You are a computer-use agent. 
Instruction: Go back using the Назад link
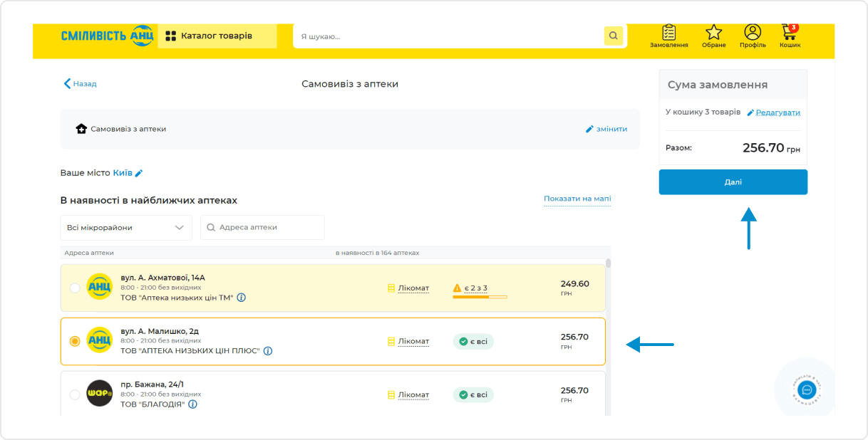coord(80,84)
